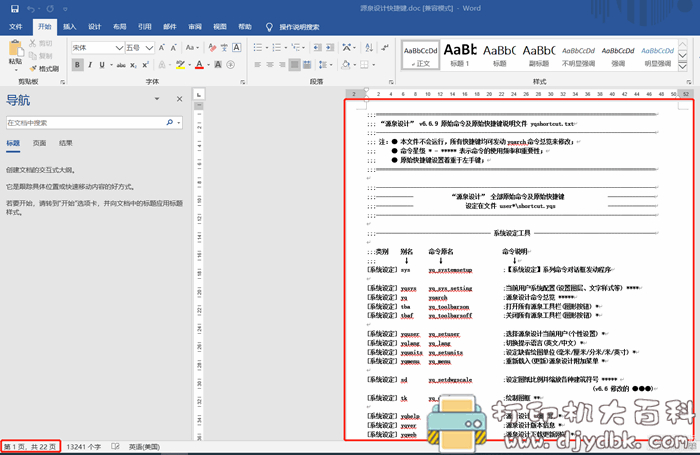Screen dimensions: 700x455
Task: Toggle underline formatting U
Action: tap(102, 65)
